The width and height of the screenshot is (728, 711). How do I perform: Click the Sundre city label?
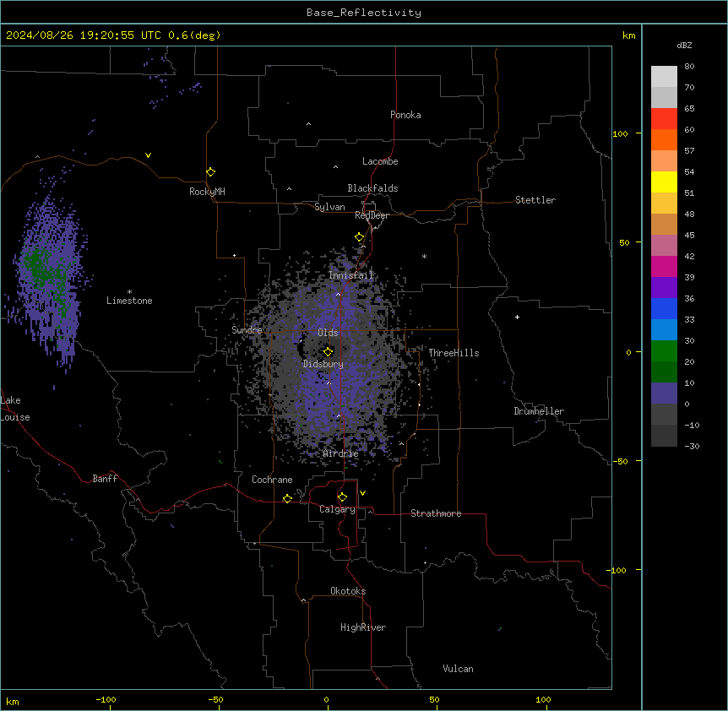[247, 330]
